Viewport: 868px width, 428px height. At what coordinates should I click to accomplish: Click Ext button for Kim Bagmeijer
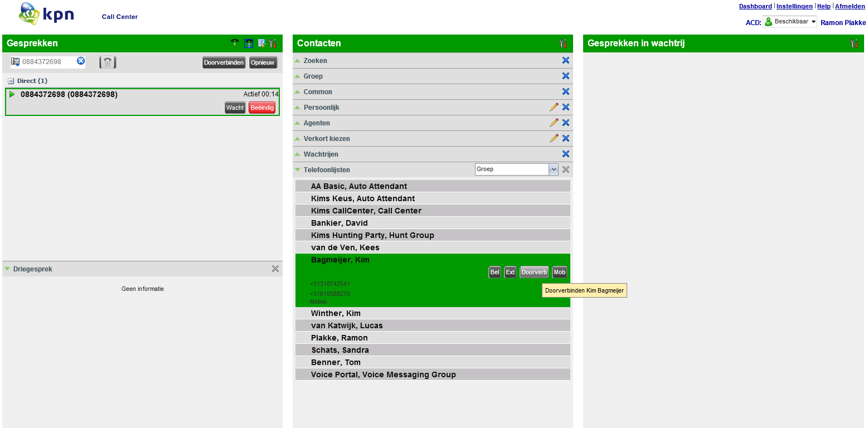coord(510,273)
